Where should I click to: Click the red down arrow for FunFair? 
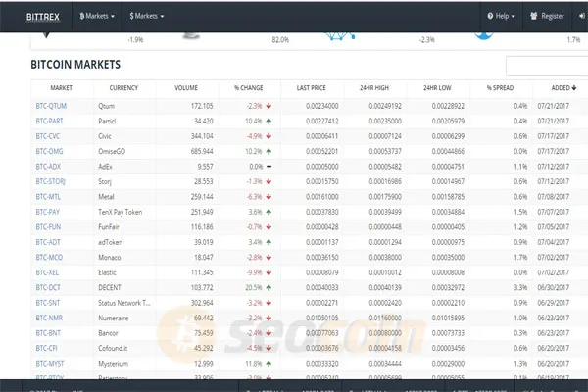[269, 227]
